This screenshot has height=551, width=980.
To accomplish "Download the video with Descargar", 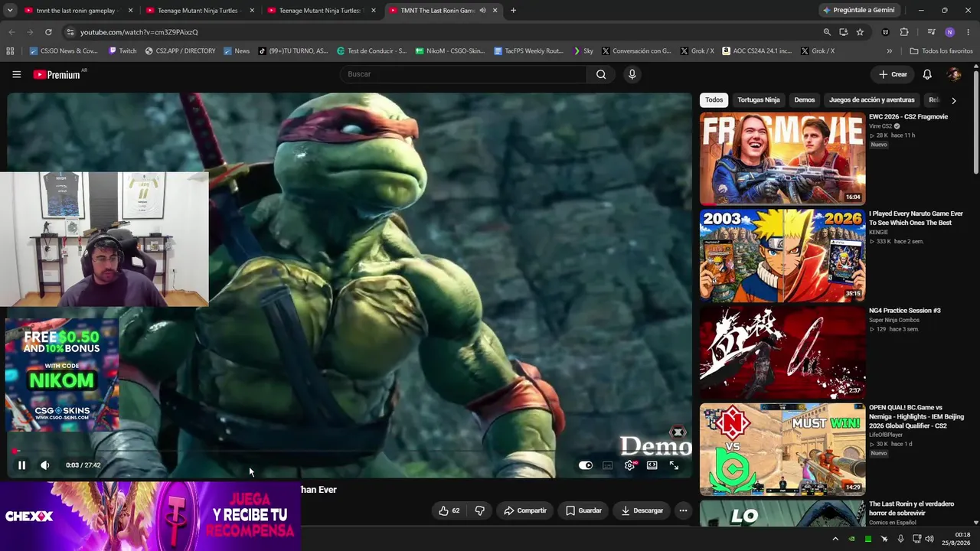I will (642, 510).
